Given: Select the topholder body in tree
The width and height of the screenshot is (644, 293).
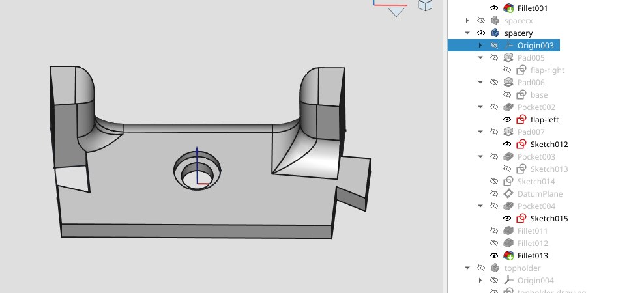Looking at the screenshot, I should 522,268.
